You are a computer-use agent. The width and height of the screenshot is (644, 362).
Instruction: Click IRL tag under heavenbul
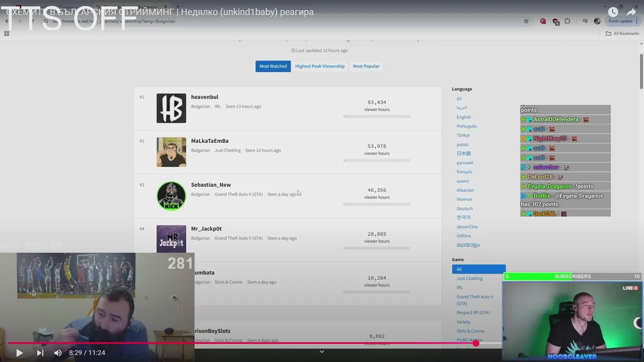218,107
